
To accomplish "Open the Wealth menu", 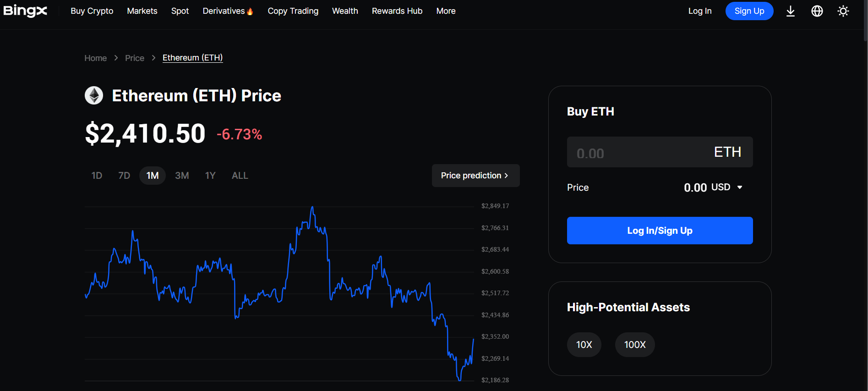I will (345, 11).
